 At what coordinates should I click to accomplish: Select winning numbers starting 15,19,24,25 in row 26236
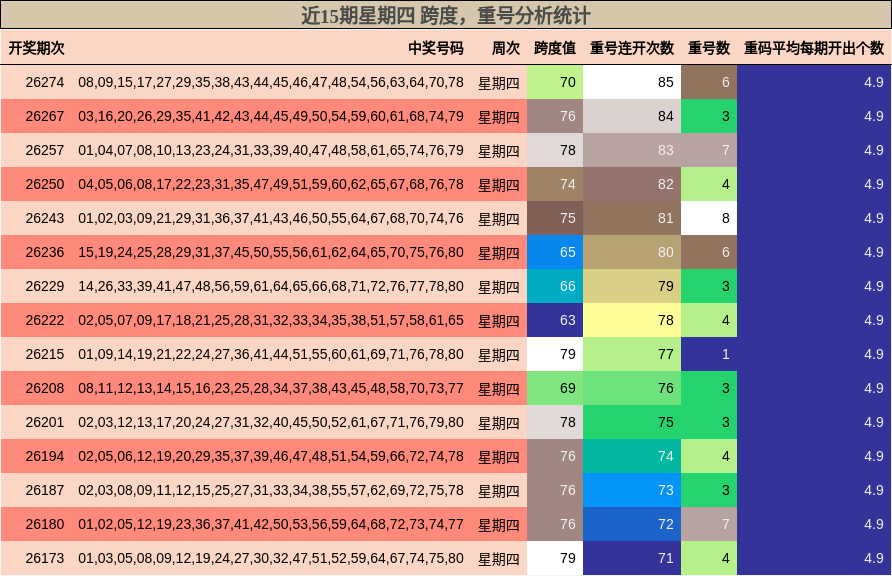point(271,252)
